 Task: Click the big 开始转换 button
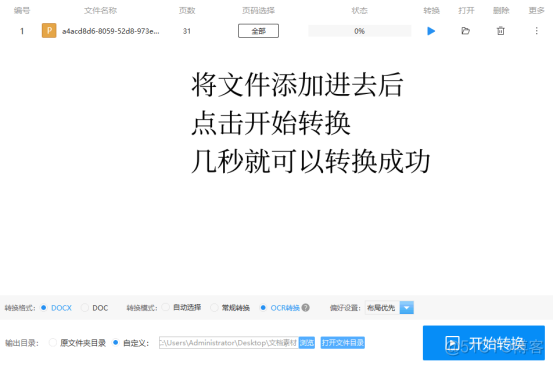point(484,343)
